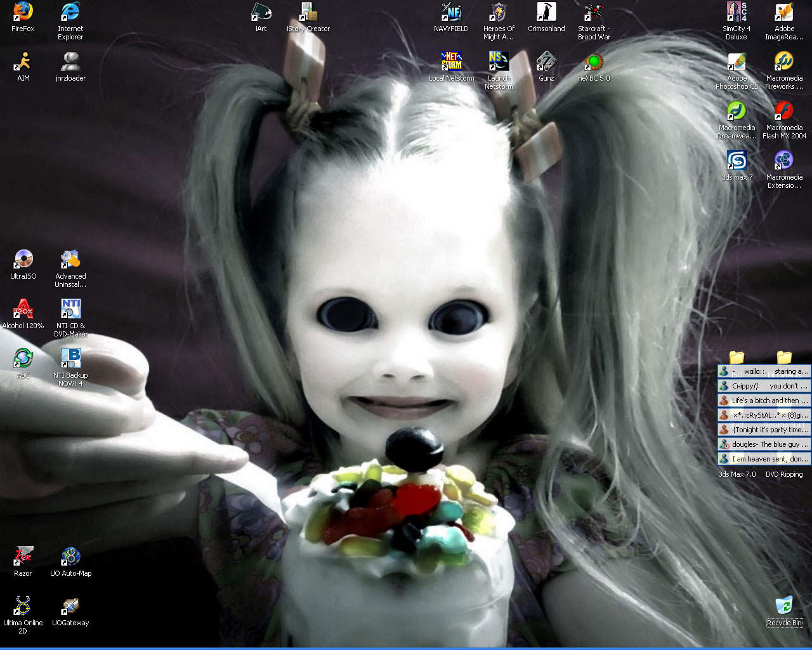Click the 'dougles- The blue guy' contact
This screenshot has width=812, height=650.
coord(764,444)
